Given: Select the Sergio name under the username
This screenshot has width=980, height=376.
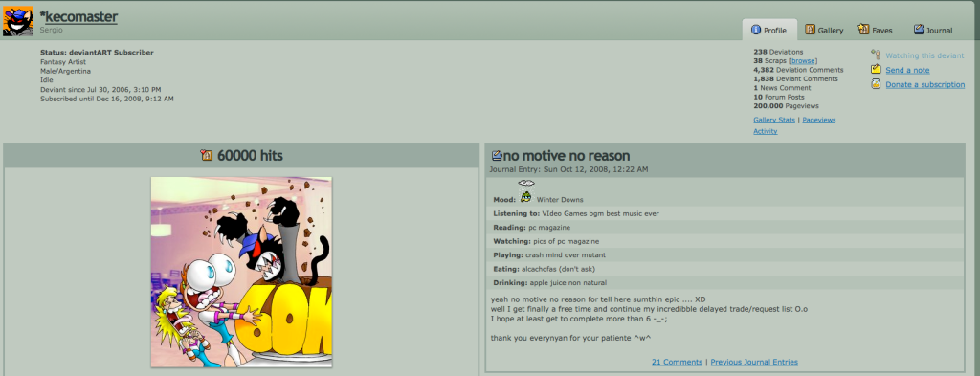Looking at the screenshot, I should [x=52, y=30].
